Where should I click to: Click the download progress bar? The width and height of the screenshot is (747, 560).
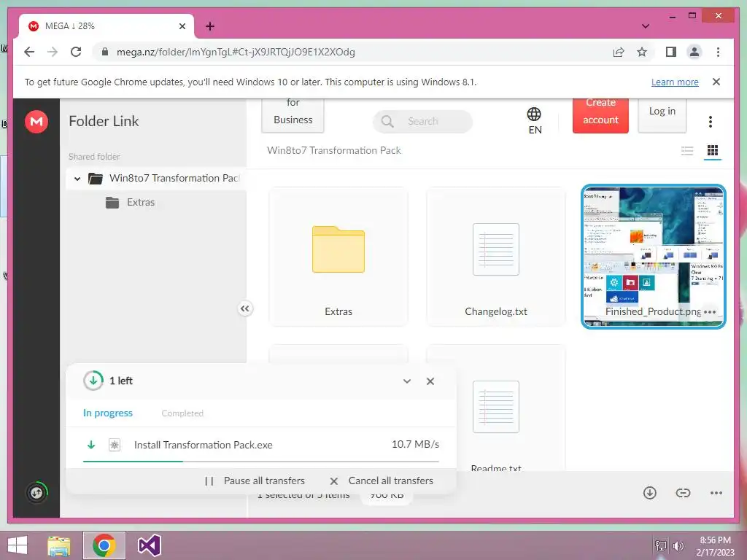coord(261,462)
